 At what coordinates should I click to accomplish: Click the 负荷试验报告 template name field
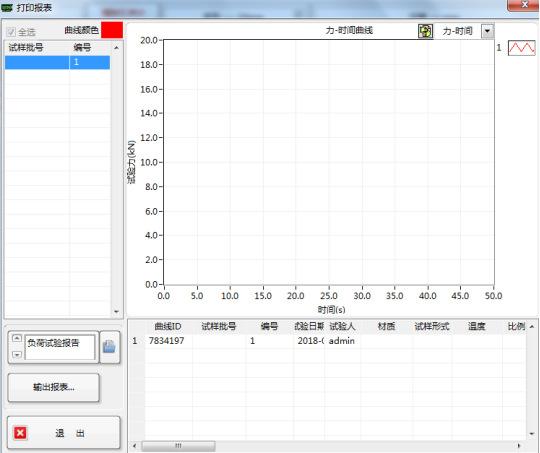pyautogui.click(x=60, y=347)
